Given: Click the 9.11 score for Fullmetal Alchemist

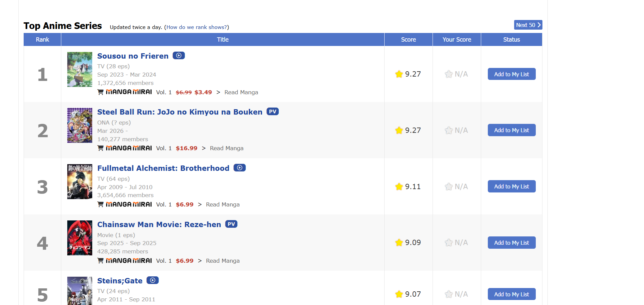Looking at the screenshot, I should point(413,186).
